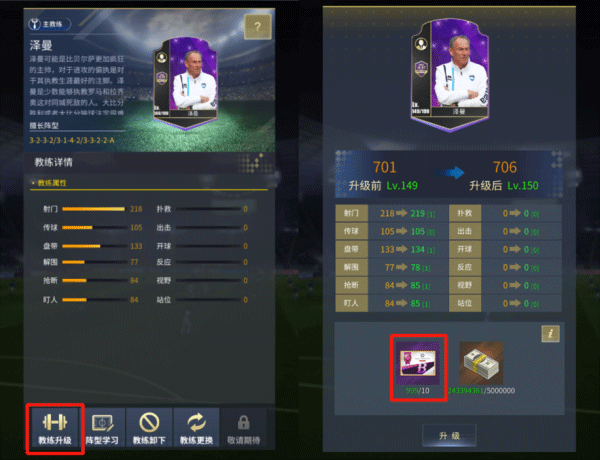
Task: Click 泽曼 coach card in left panel
Action: [x=186, y=83]
